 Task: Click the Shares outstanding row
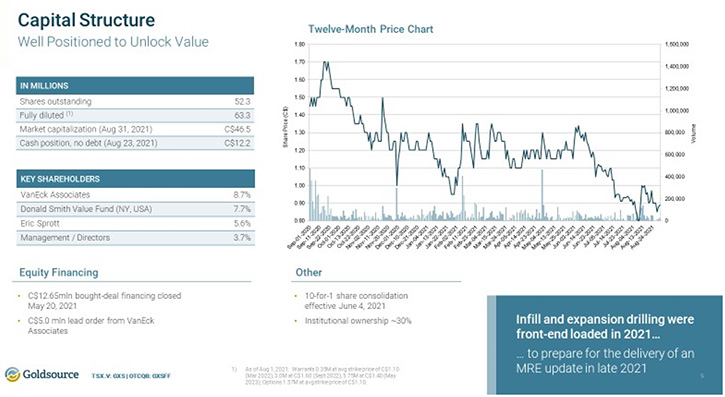tap(135, 102)
